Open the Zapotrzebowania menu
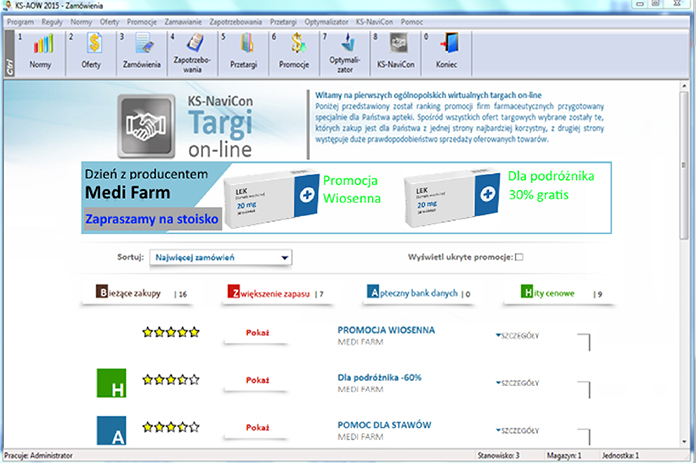 tap(236, 22)
